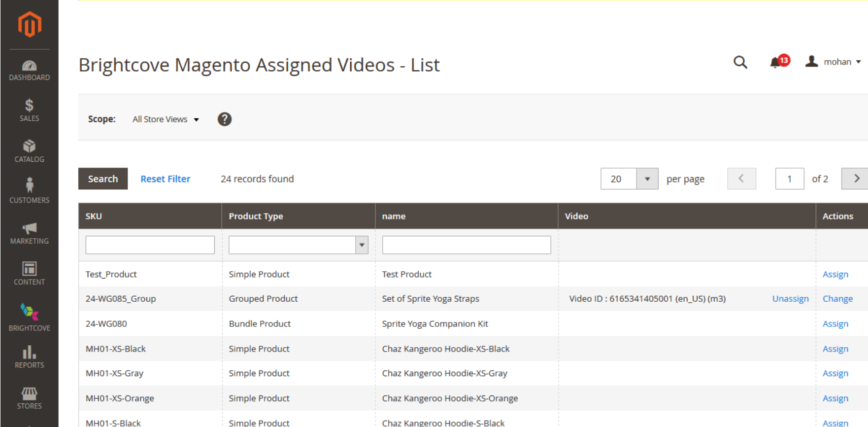Click the per page value field showing 20
The width and height of the screenshot is (868, 427).
click(619, 178)
